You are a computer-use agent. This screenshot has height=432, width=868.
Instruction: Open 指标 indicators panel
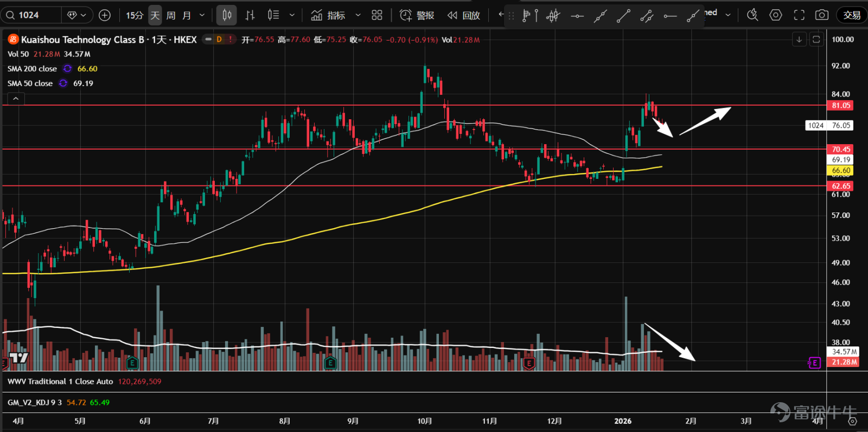(328, 15)
